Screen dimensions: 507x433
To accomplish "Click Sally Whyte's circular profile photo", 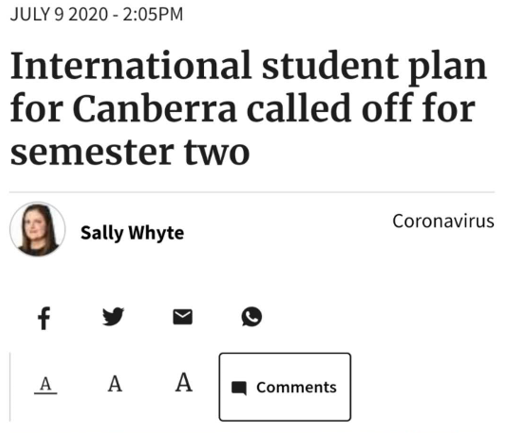I will (37, 229).
